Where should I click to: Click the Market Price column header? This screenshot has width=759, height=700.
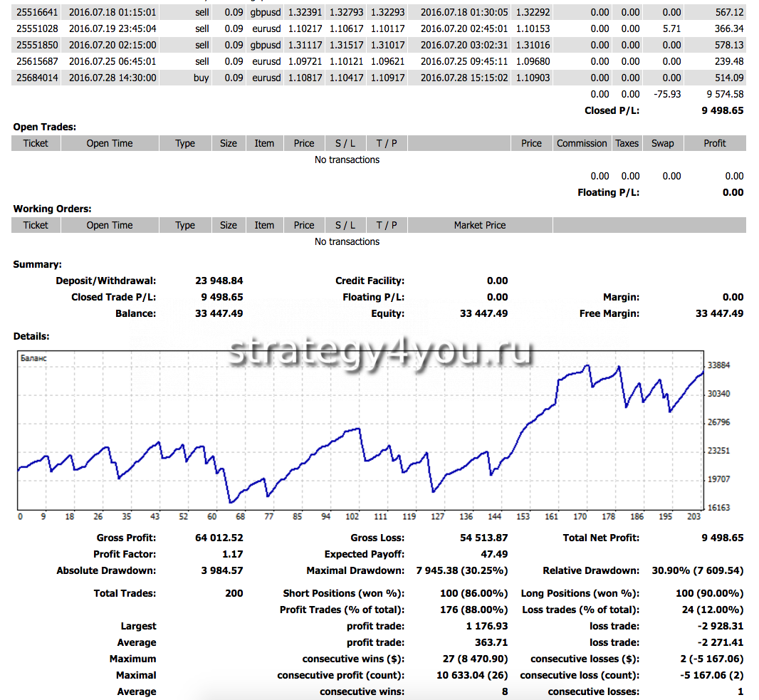[480, 225]
